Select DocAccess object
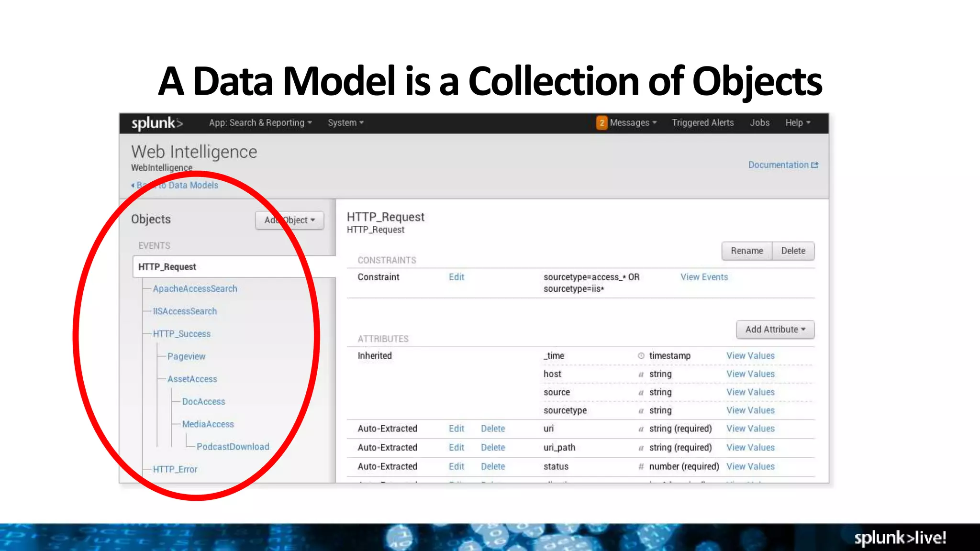Image resolution: width=980 pixels, height=551 pixels. pos(203,402)
